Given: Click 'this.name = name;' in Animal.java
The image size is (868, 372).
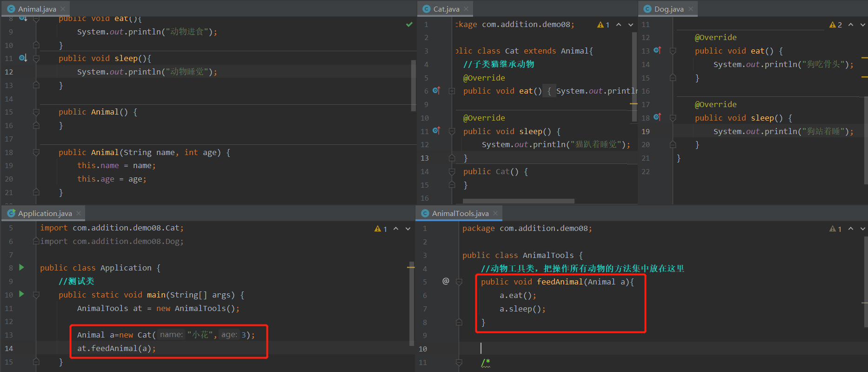Looking at the screenshot, I should pos(116,165).
